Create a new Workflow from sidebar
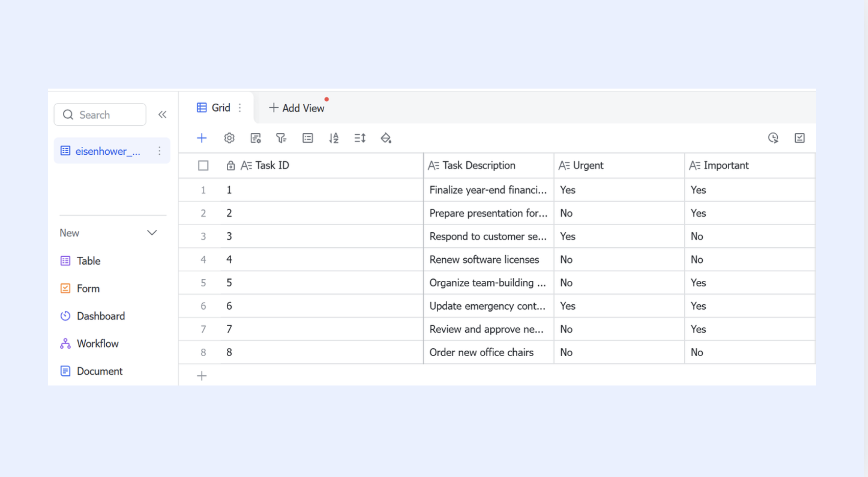 coord(89,343)
